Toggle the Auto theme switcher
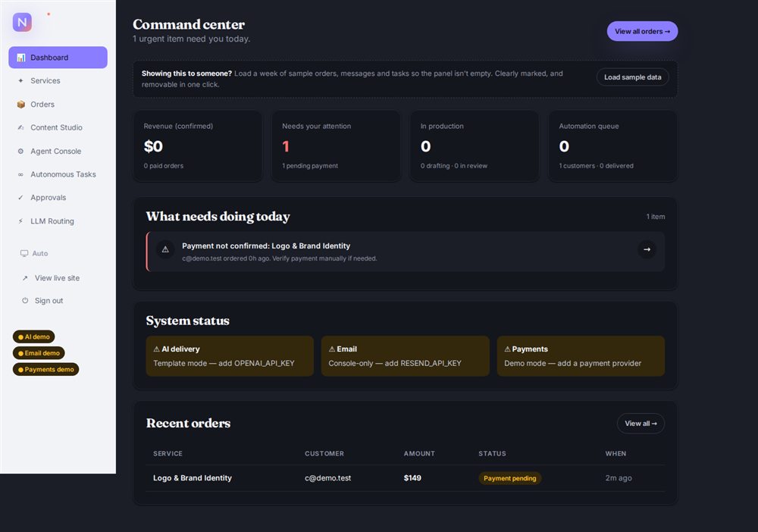Viewport: 758px width, 532px height. (34, 253)
